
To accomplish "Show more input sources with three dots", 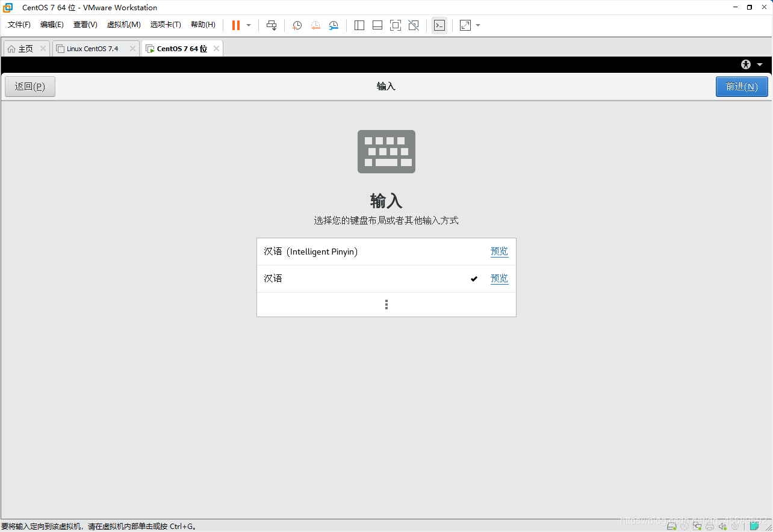I will (386, 305).
